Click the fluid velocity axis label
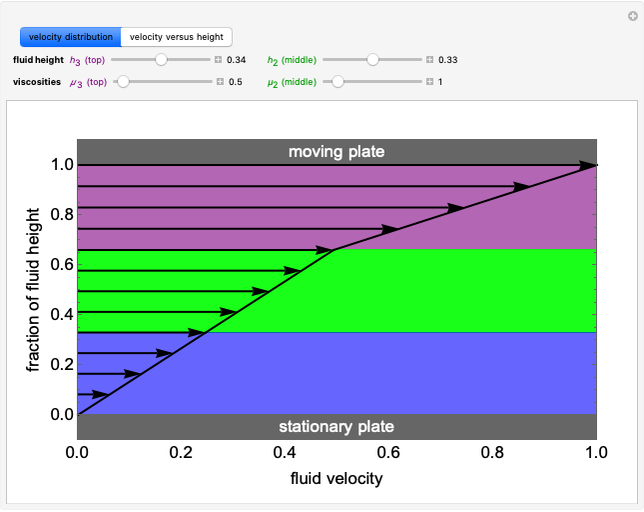This screenshot has height=512, width=644. 336,478
